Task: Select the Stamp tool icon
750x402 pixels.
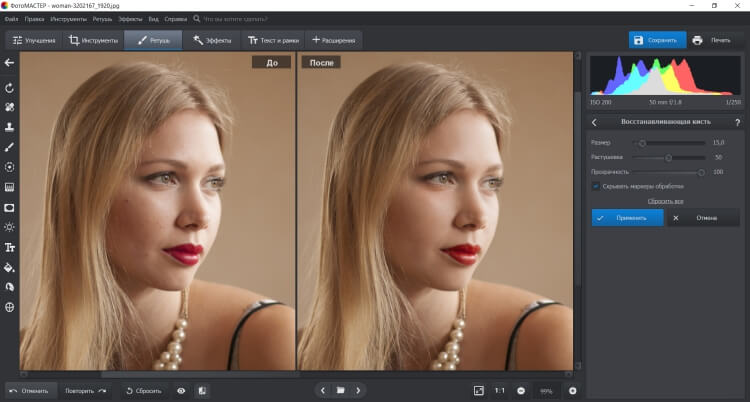Action: (x=9, y=127)
